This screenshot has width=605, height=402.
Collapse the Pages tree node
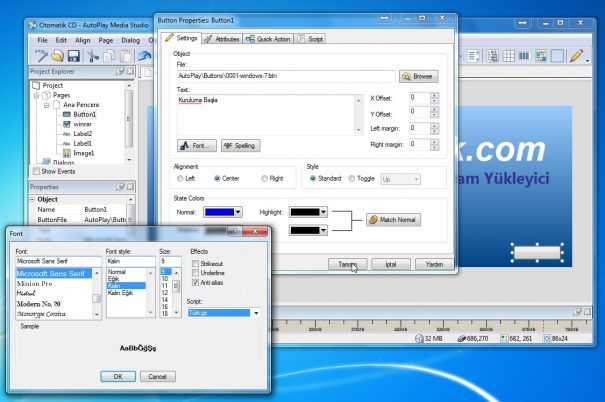tap(37, 95)
